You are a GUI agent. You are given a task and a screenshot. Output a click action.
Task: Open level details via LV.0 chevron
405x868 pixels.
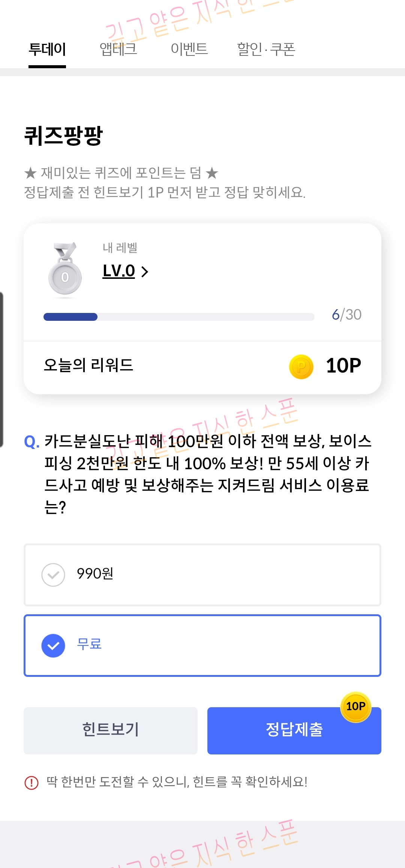click(145, 271)
